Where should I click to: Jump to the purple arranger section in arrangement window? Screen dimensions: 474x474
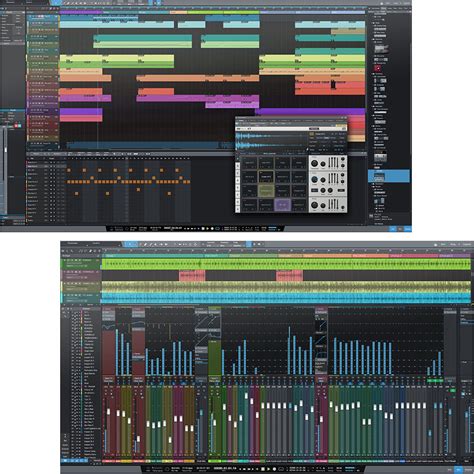(81, 12)
